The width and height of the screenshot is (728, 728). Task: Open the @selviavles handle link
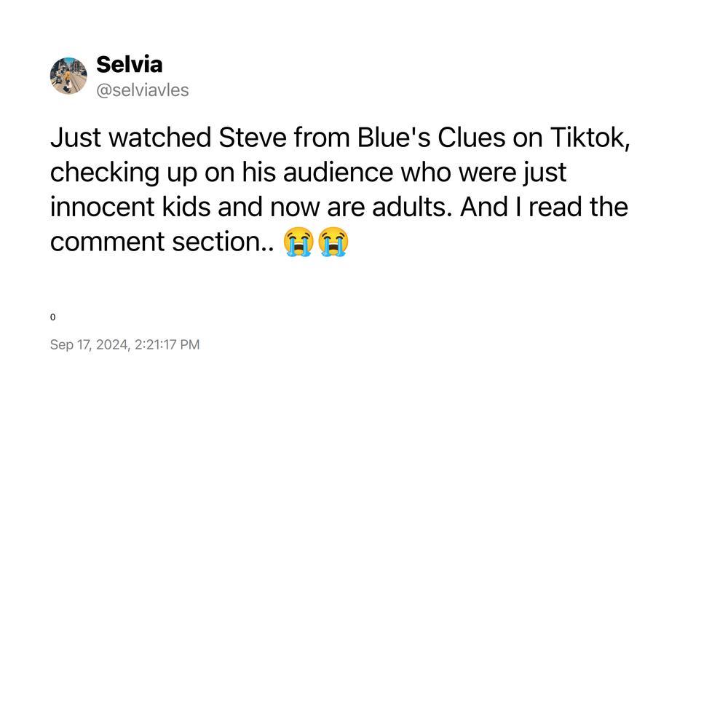pos(143,90)
